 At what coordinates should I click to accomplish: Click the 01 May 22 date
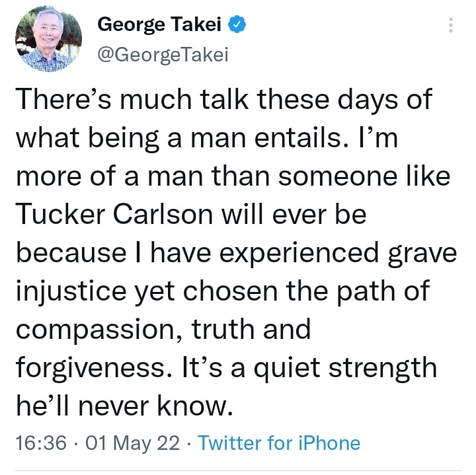(132, 443)
